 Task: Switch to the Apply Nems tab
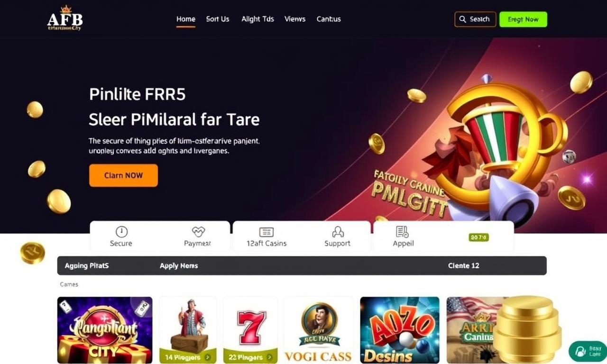point(179,266)
